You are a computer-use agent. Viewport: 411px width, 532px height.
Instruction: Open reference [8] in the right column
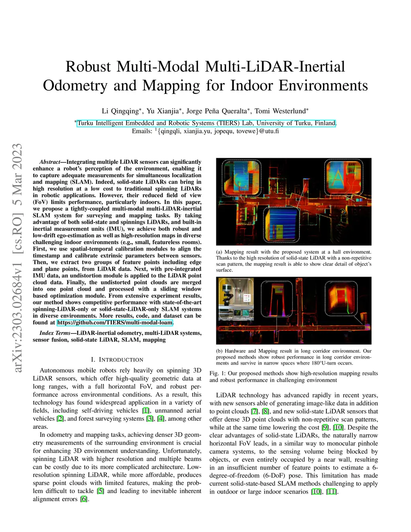265,411
